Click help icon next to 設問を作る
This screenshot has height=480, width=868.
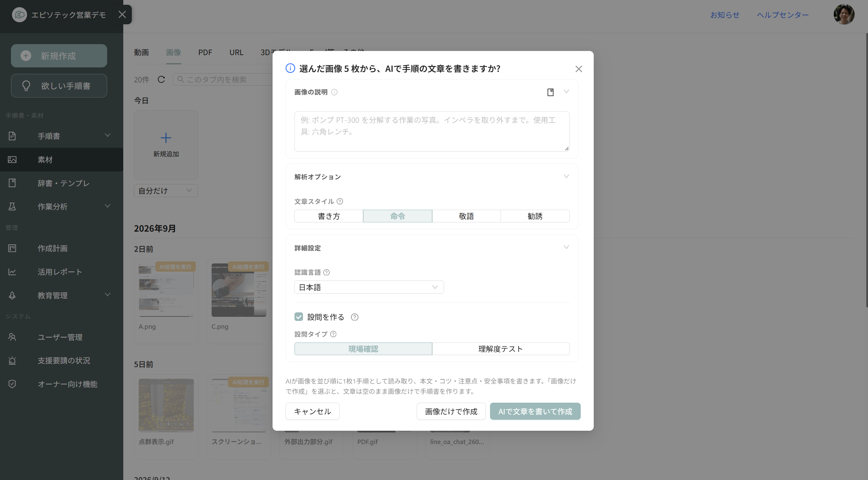(x=355, y=317)
